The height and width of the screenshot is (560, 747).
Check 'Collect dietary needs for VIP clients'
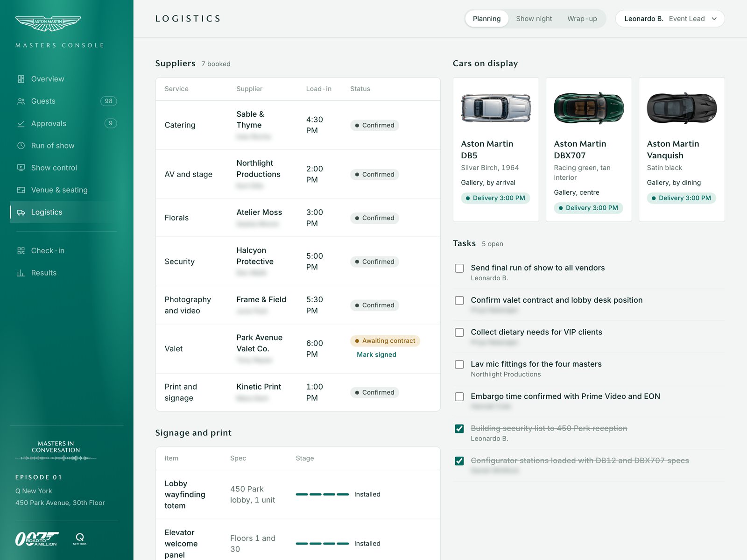[459, 333]
